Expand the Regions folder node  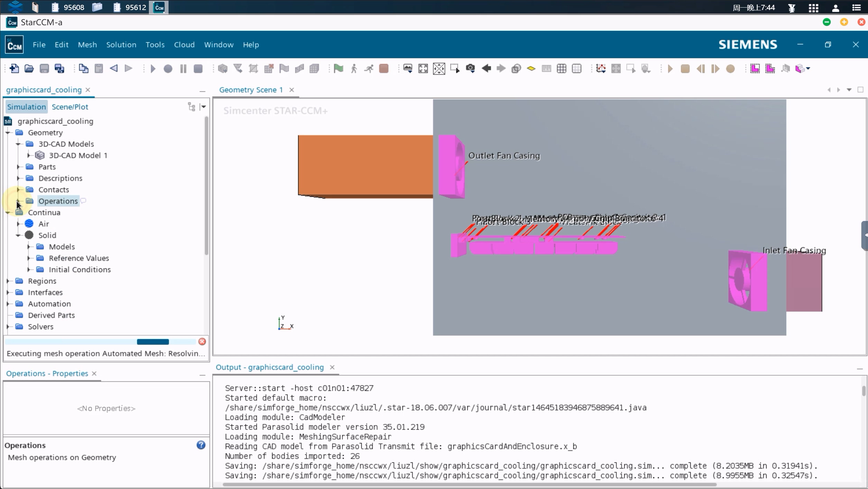click(x=8, y=281)
